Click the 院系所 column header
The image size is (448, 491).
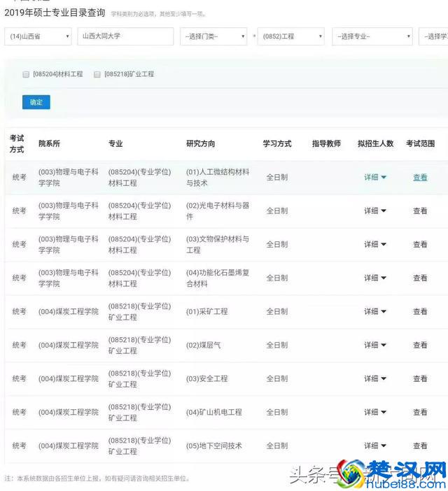(49, 143)
